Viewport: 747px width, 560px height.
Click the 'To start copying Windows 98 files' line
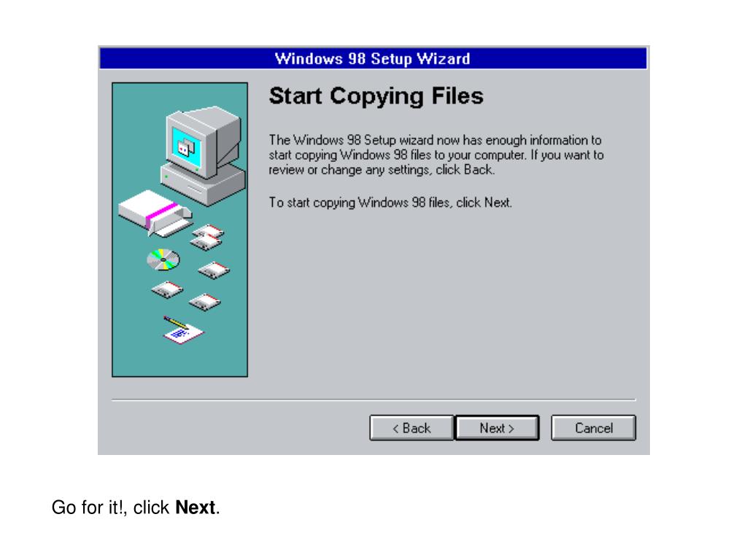point(390,203)
